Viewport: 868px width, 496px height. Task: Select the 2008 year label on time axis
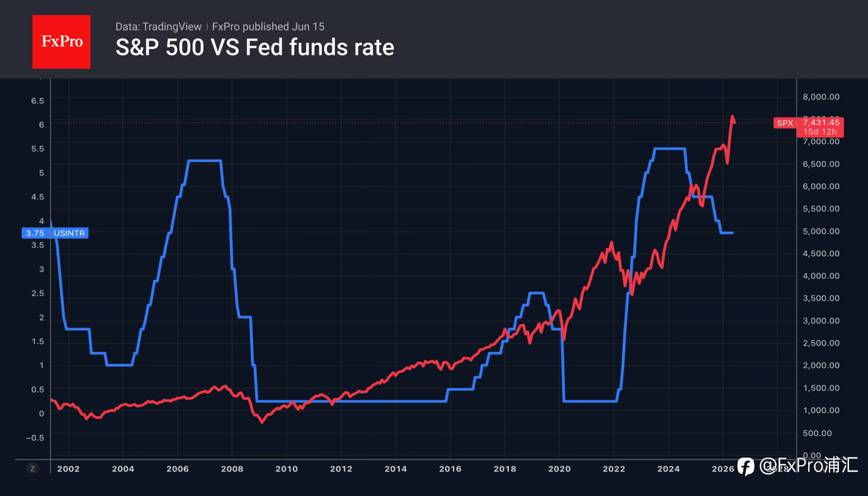[x=232, y=468]
